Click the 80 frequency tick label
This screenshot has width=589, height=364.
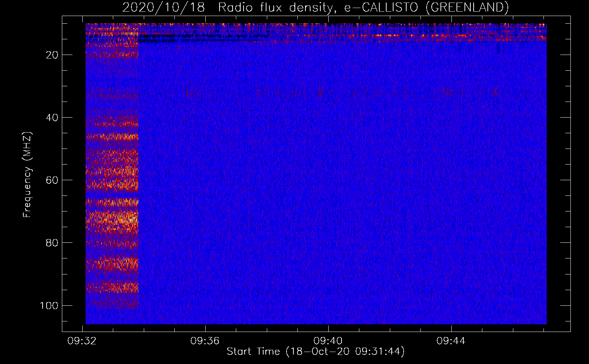[52, 243]
